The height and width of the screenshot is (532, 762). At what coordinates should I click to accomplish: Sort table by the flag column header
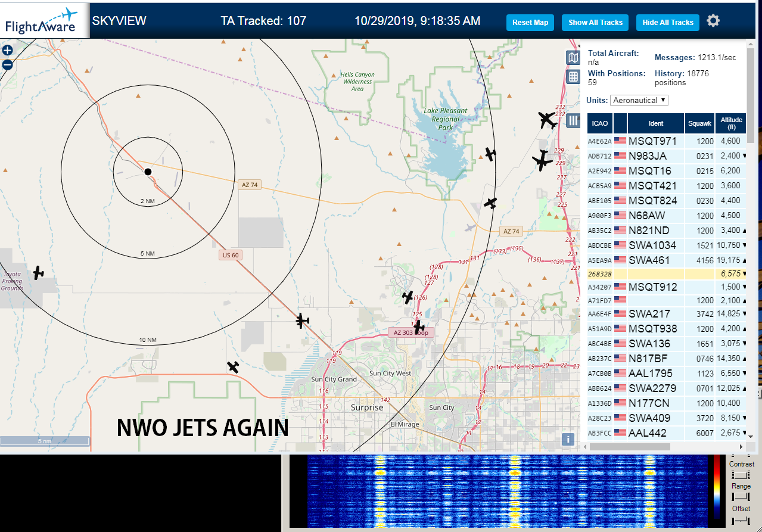click(620, 123)
